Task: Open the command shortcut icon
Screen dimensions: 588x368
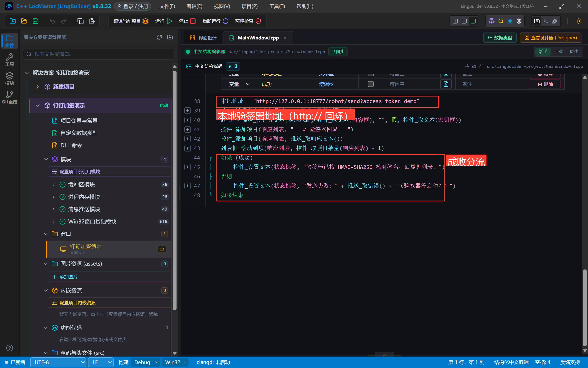Action: coord(510,21)
